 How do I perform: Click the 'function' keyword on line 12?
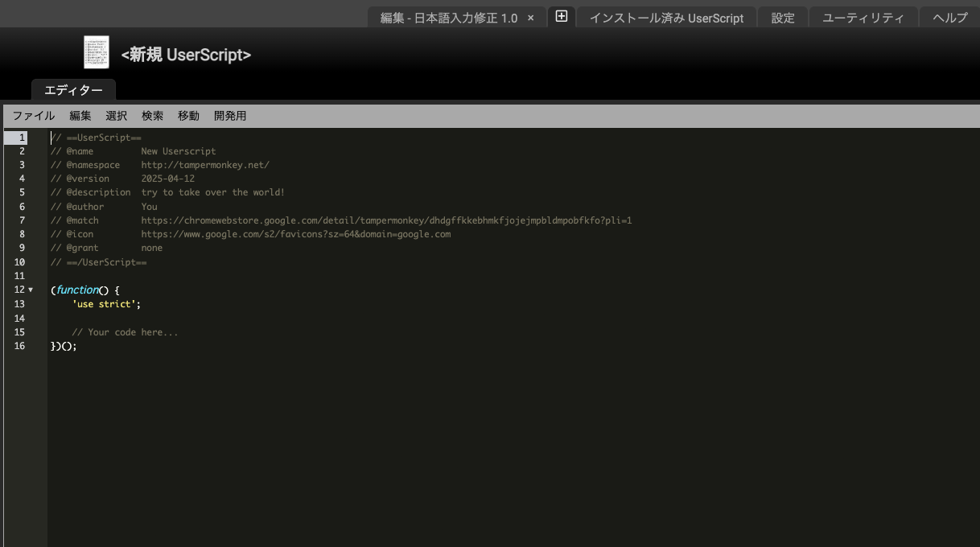tap(77, 290)
